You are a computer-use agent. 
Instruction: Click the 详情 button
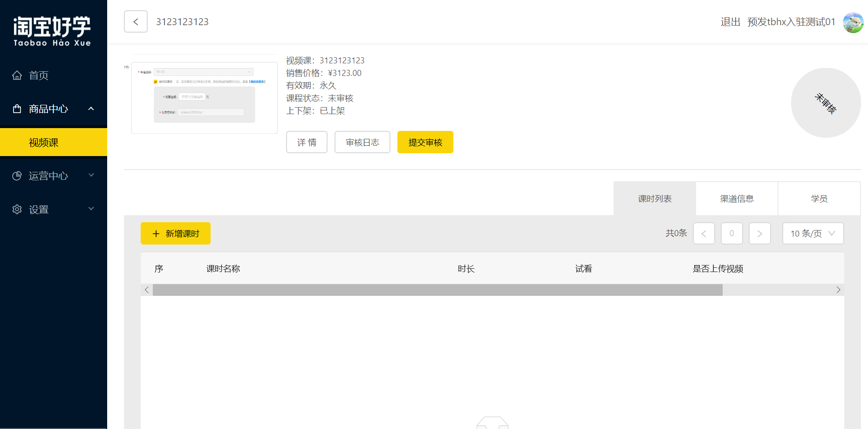307,142
